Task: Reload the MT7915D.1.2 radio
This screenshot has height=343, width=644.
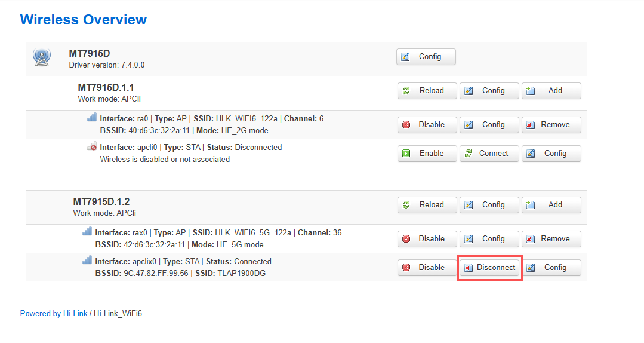Action: (427, 205)
